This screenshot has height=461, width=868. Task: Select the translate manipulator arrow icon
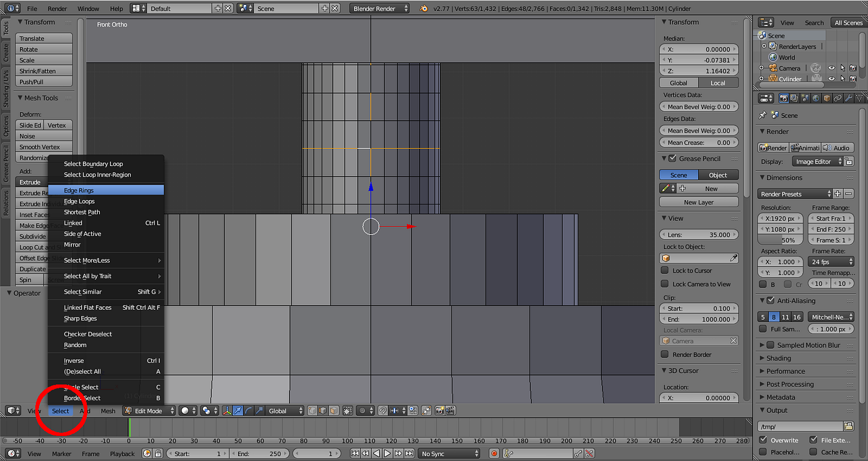(x=238, y=411)
